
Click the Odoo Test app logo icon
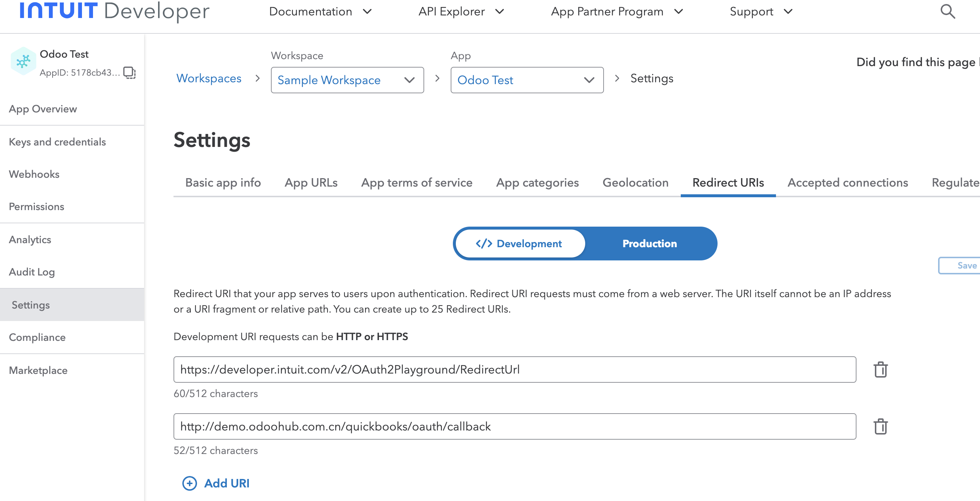[23, 61]
